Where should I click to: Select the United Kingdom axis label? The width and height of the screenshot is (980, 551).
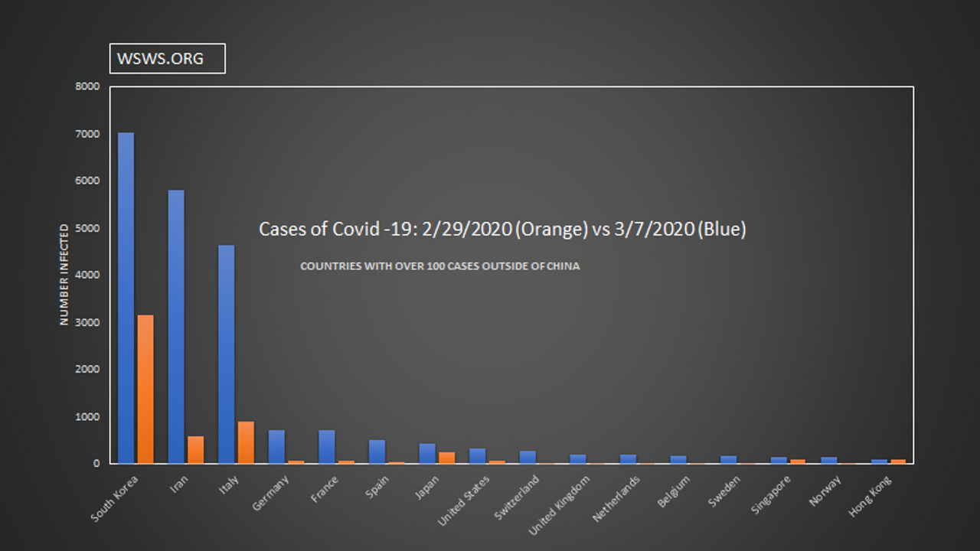pos(560,504)
